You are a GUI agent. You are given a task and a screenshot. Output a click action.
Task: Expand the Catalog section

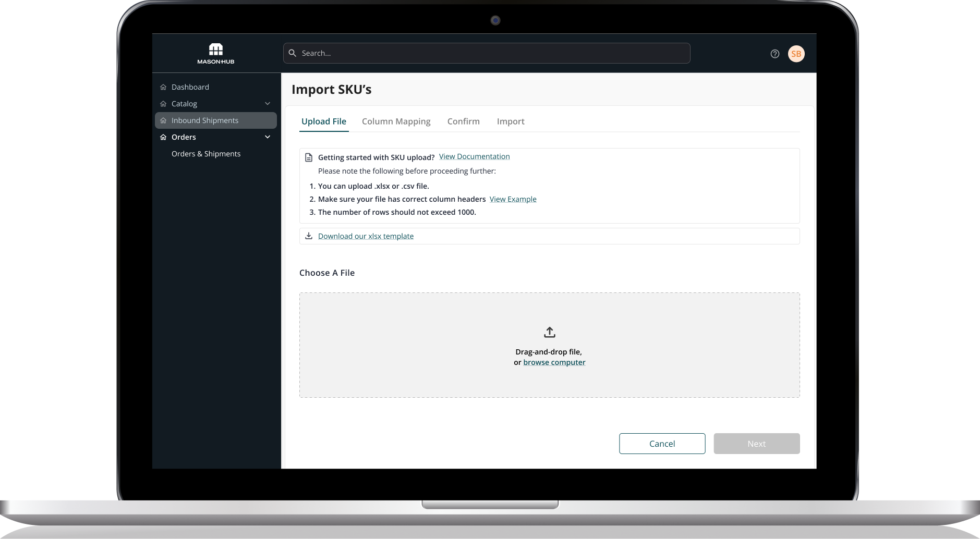(184, 103)
